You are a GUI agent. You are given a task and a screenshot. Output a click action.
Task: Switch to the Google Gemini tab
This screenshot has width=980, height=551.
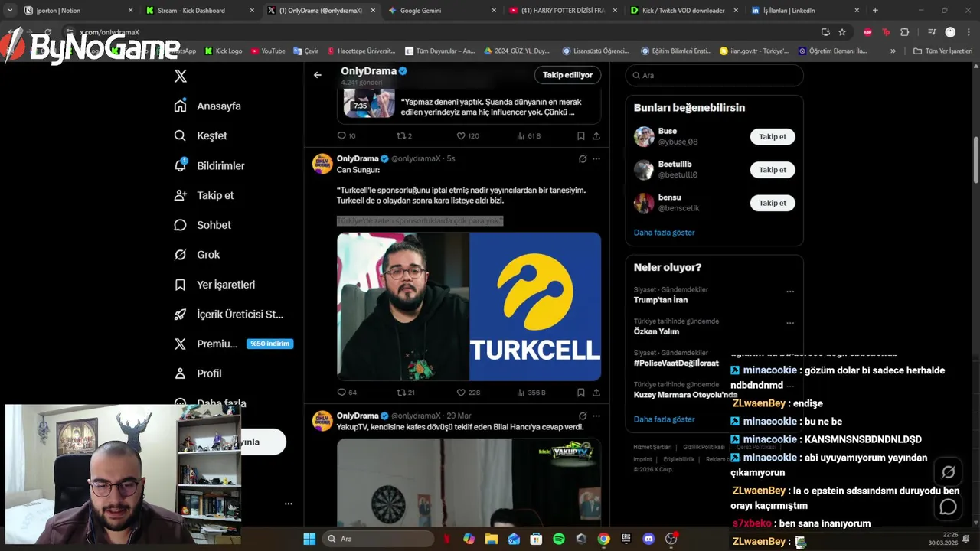tap(441, 11)
